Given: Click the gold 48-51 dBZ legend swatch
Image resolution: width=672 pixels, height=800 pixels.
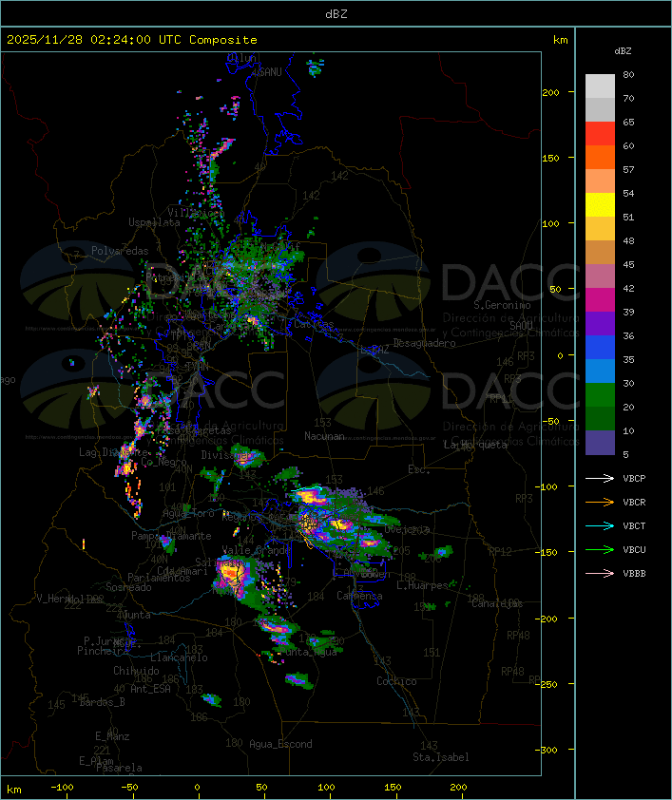Looking at the screenshot, I should [x=600, y=229].
